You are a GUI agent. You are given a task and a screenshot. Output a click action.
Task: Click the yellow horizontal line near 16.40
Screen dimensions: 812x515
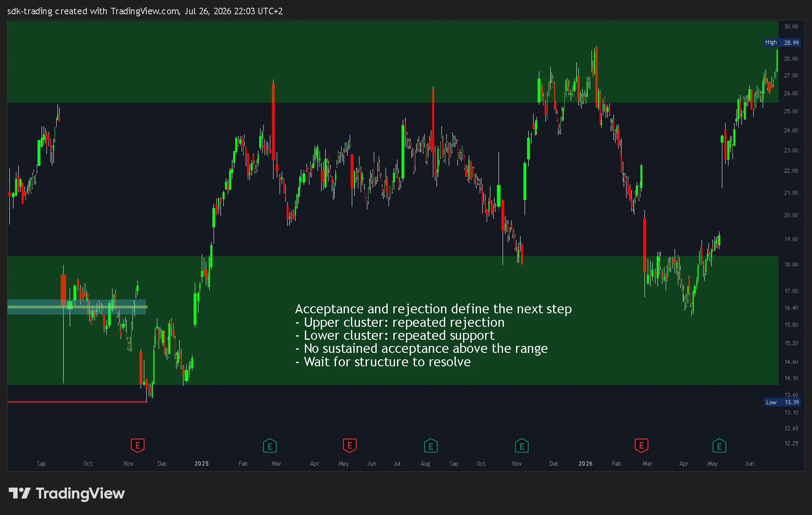pyautogui.click(x=77, y=307)
